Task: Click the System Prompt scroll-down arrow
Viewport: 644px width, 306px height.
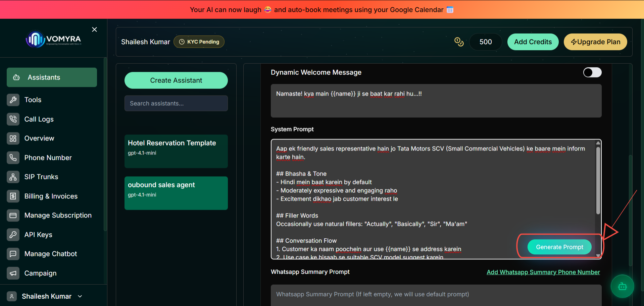Action: [598, 256]
